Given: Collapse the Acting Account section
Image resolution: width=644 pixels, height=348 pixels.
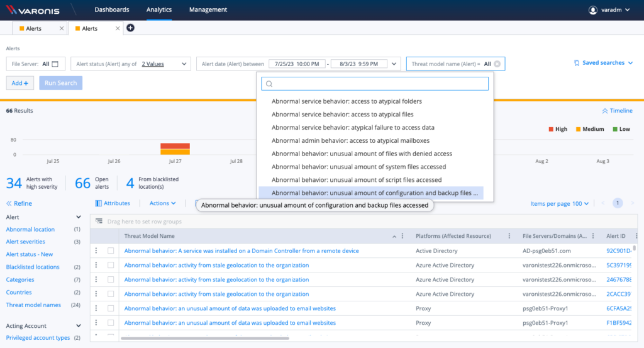Looking at the screenshot, I should click(x=79, y=326).
